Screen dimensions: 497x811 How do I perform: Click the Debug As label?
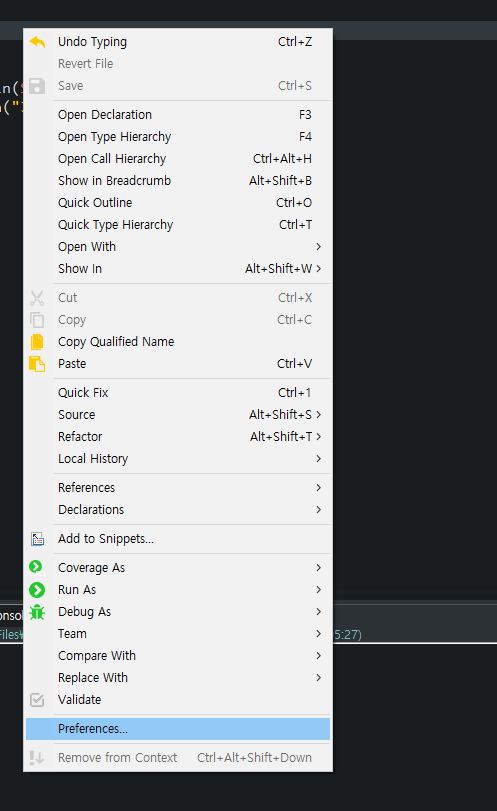coord(84,612)
